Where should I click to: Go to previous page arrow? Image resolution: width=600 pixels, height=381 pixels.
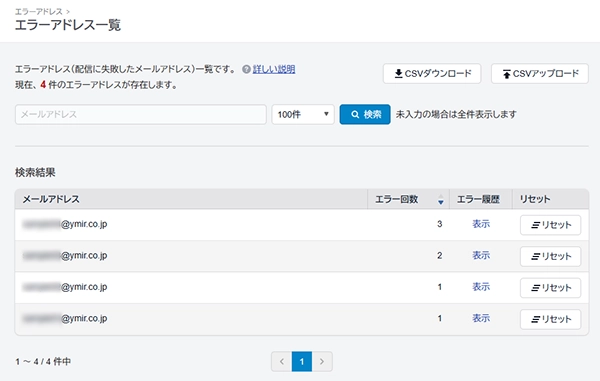pos(282,361)
